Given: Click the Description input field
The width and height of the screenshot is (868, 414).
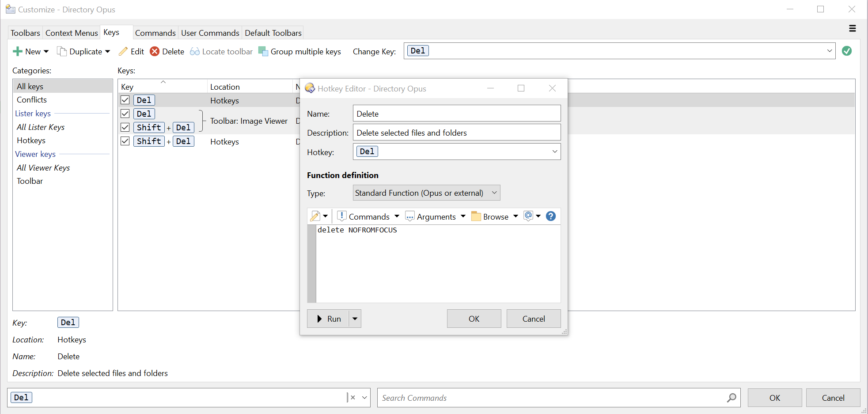Looking at the screenshot, I should pyautogui.click(x=457, y=133).
